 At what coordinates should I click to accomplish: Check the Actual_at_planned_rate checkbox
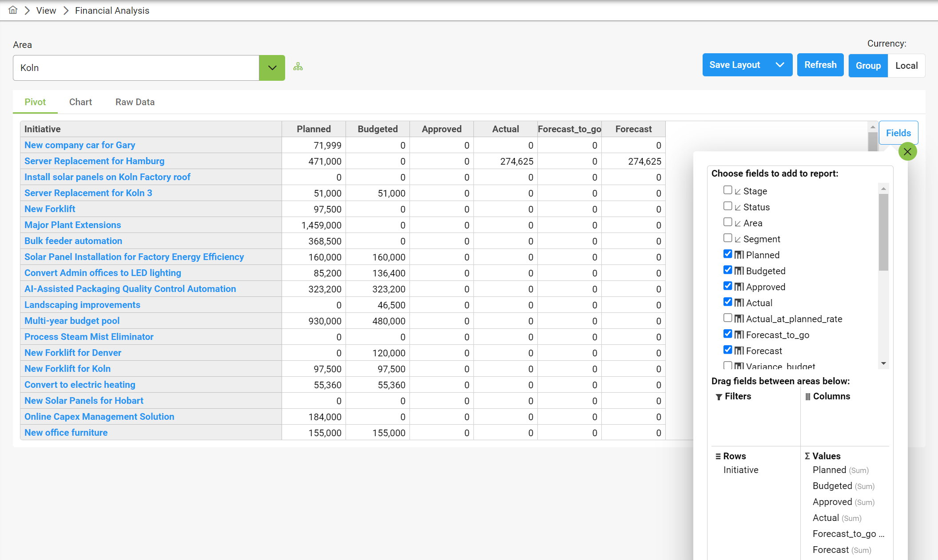coord(727,318)
